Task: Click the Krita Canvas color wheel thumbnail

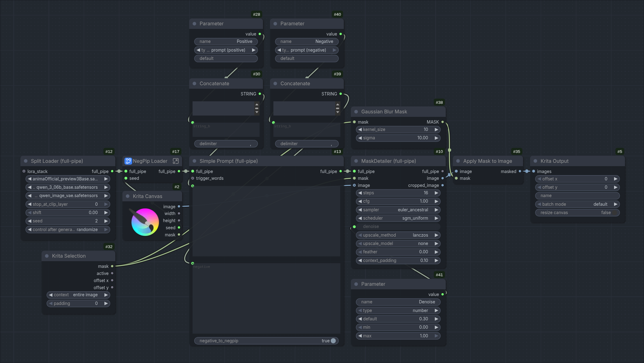Action: click(x=145, y=222)
